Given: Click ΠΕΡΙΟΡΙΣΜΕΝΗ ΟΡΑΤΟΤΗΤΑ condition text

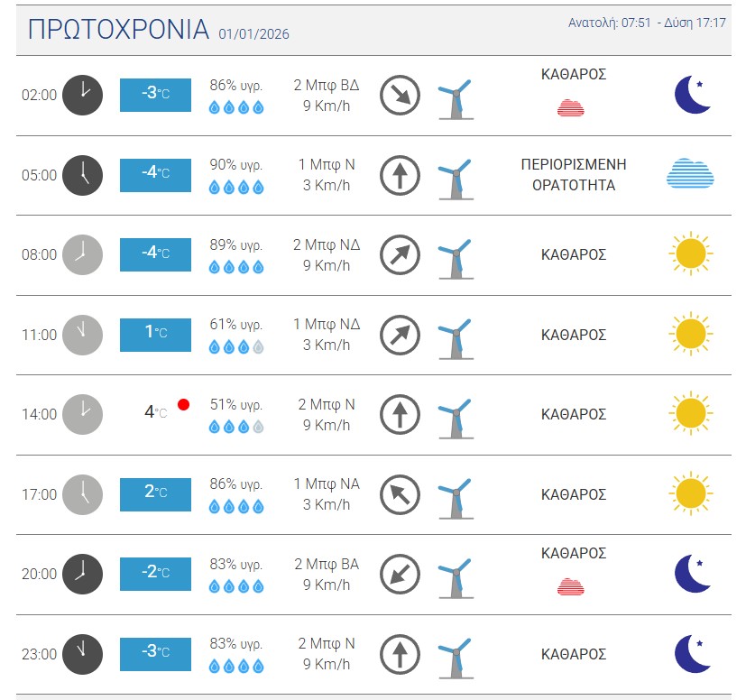Looking at the screenshot, I should click(x=574, y=175).
